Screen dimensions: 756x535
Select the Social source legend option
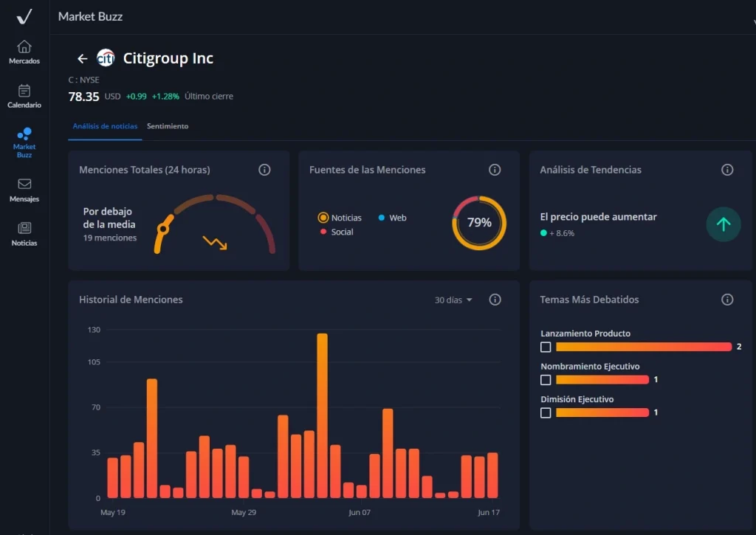[x=337, y=232]
